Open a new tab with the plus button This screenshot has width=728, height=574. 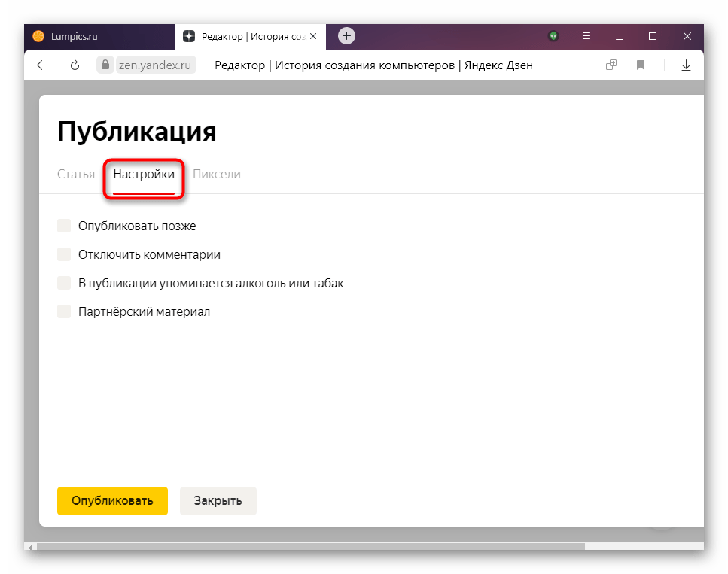pyautogui.click(x=346, y=35)
